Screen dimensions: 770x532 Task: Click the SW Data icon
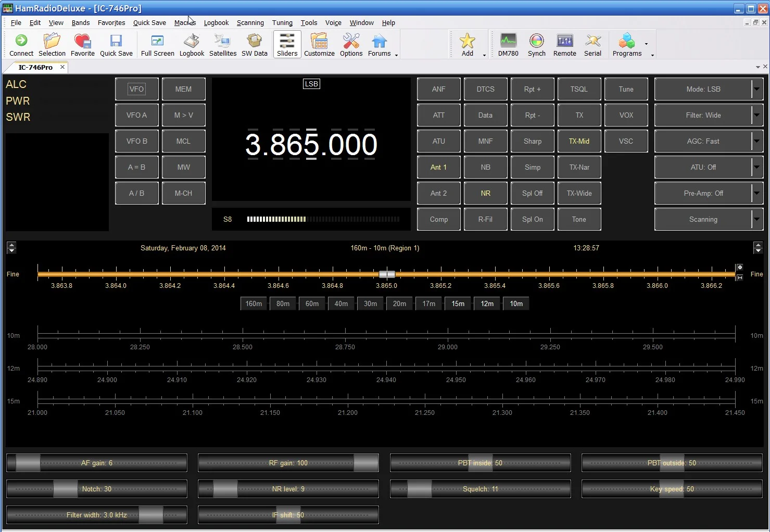pyautogui.click(x=255, y=45)
